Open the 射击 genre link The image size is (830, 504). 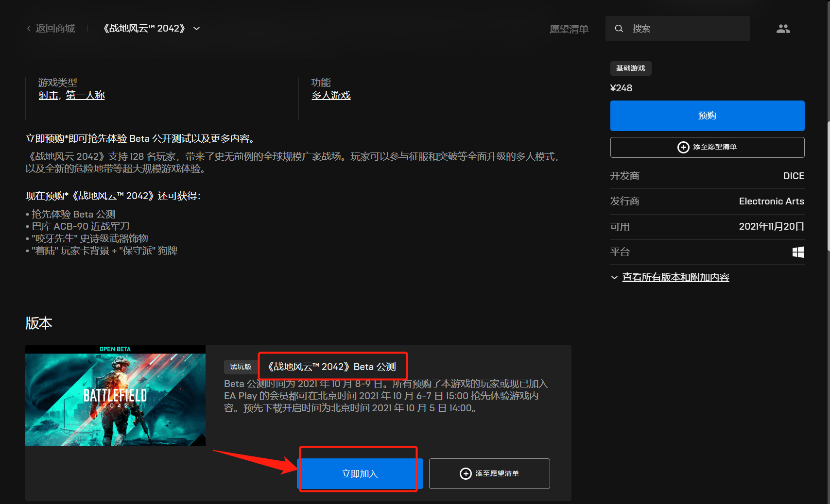[48, 95]
